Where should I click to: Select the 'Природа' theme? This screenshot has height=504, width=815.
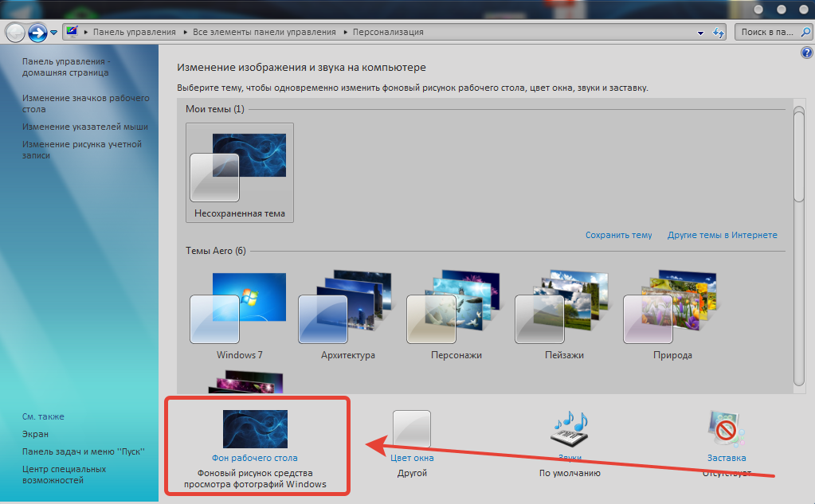click(672, 315)
